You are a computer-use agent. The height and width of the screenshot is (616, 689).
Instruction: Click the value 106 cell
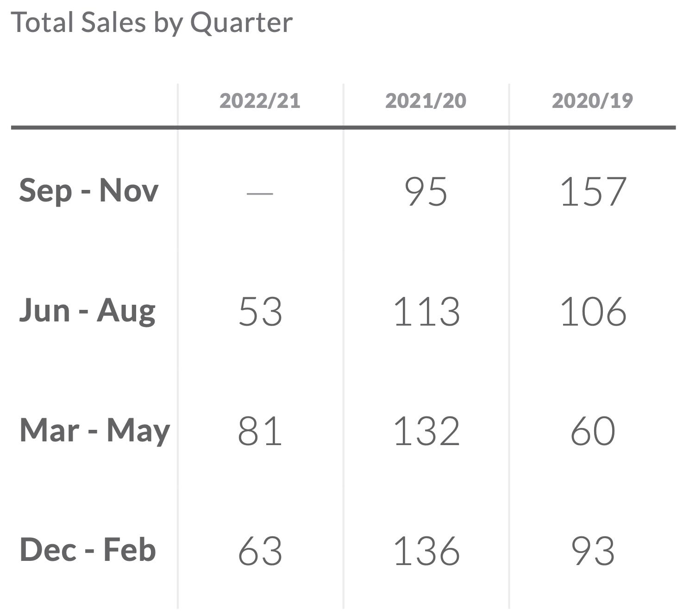(x=593, y=311)
